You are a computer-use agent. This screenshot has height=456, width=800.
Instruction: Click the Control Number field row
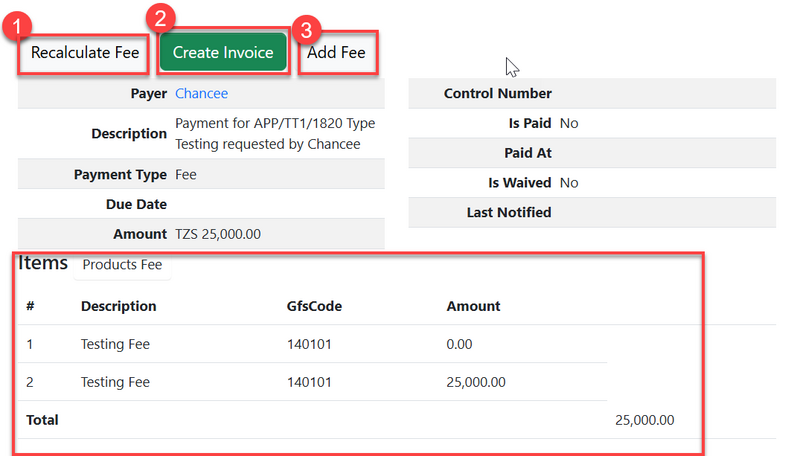[x=591, y=93]
